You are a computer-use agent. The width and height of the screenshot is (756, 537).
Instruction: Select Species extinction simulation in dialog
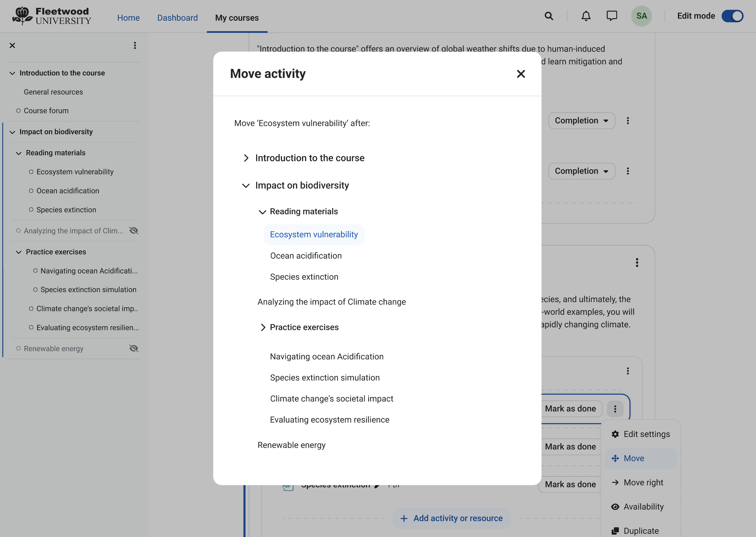325,378
